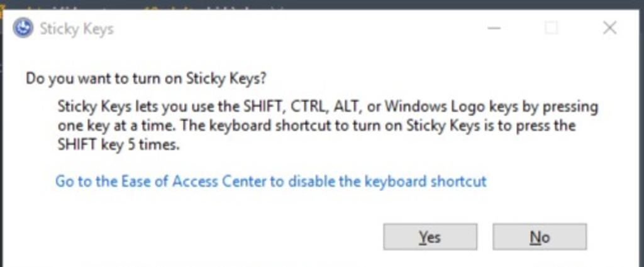This screenshot has height=267, width=644.
Task: Minimize the Sticky Keys dialog
Action: click(494, 28)
